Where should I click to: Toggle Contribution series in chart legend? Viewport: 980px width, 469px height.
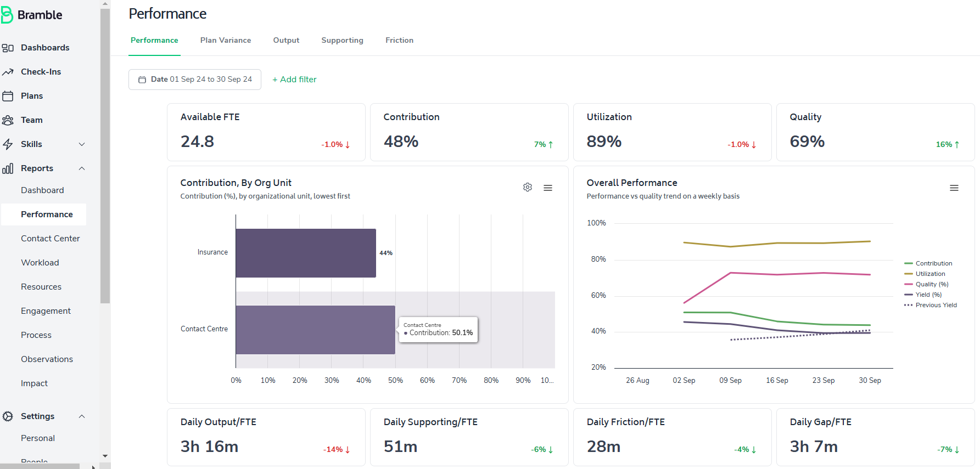[x=928, y=263]
